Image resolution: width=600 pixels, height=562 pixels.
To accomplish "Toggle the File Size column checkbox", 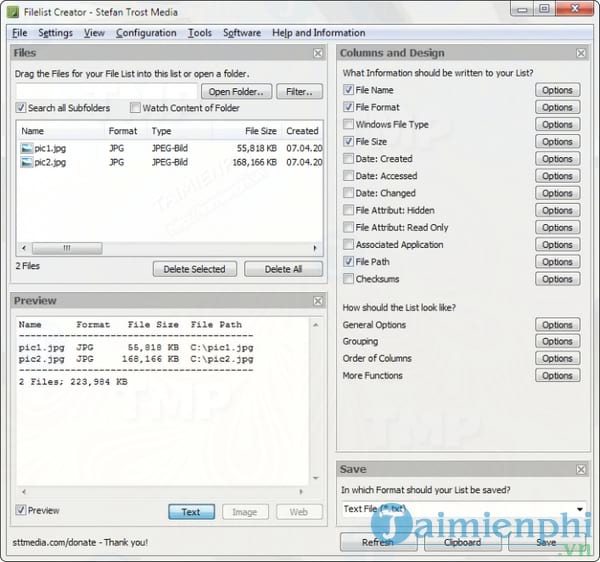I will tap(348, 142).
